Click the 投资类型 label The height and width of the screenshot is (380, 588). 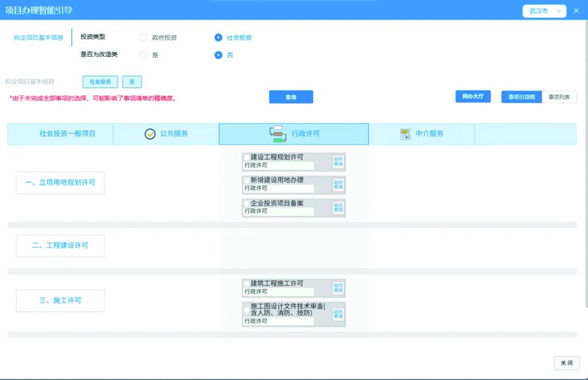click(93, 37)
